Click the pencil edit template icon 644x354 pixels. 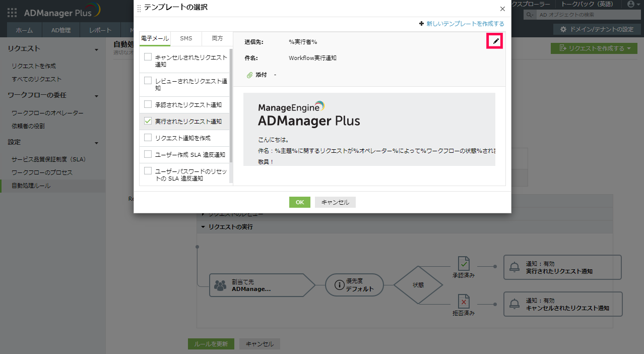coord(496,41)
